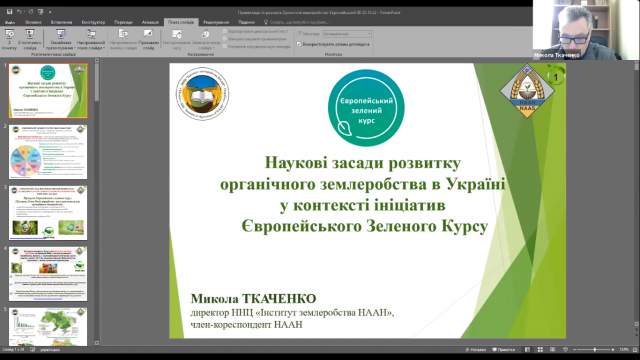This screenshot has height=360, width=640.
Task: Switch to the Переходи tab
Action: 123,22
